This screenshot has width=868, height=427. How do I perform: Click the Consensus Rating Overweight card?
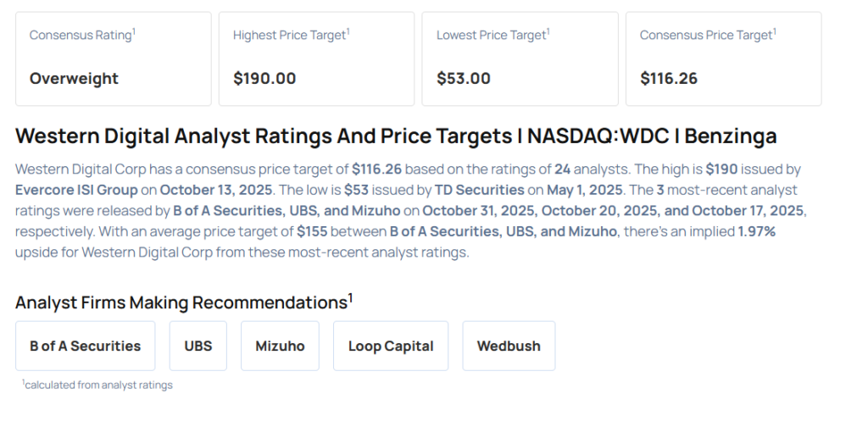[113, 58]
